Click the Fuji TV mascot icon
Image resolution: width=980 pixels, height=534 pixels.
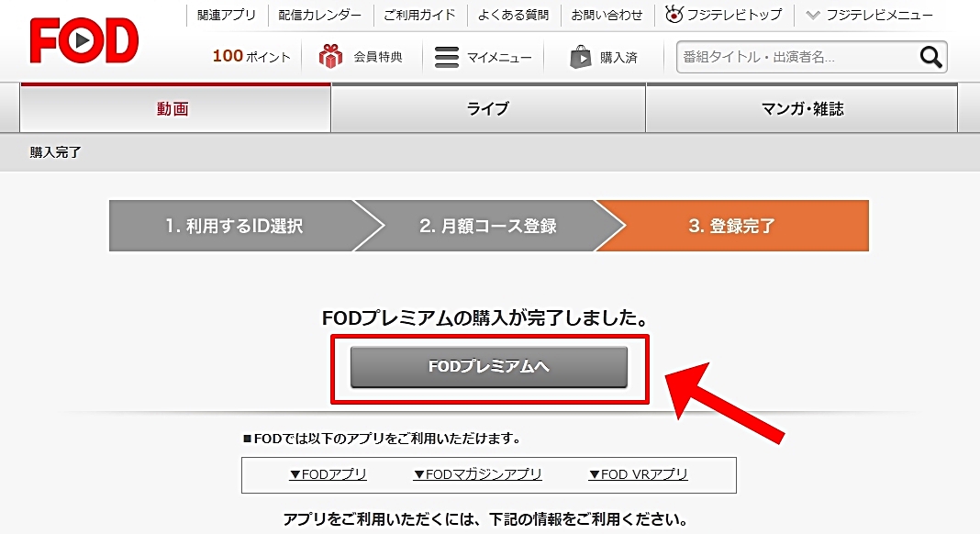click(674, 14)
